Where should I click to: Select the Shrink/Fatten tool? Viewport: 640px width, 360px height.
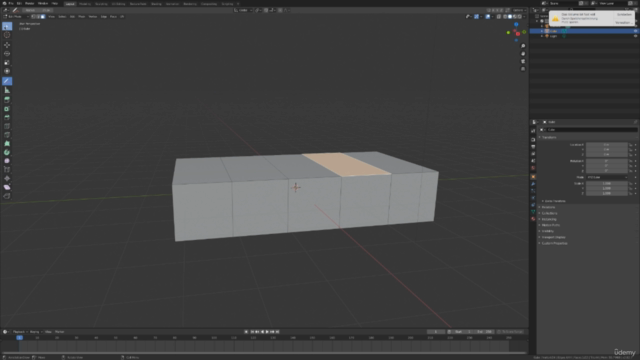point(7,178)
